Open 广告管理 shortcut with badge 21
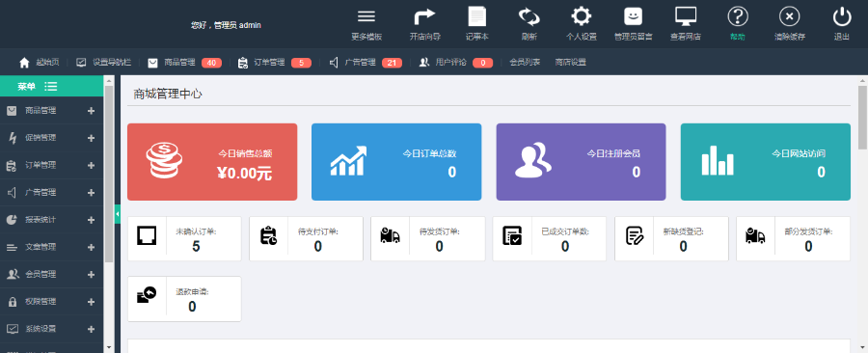Viewport: 868px width, 353px height. pos(366,63)
